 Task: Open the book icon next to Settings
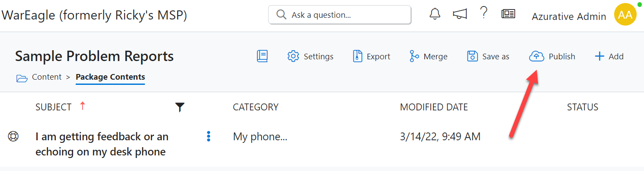click(x=262, y=56)
